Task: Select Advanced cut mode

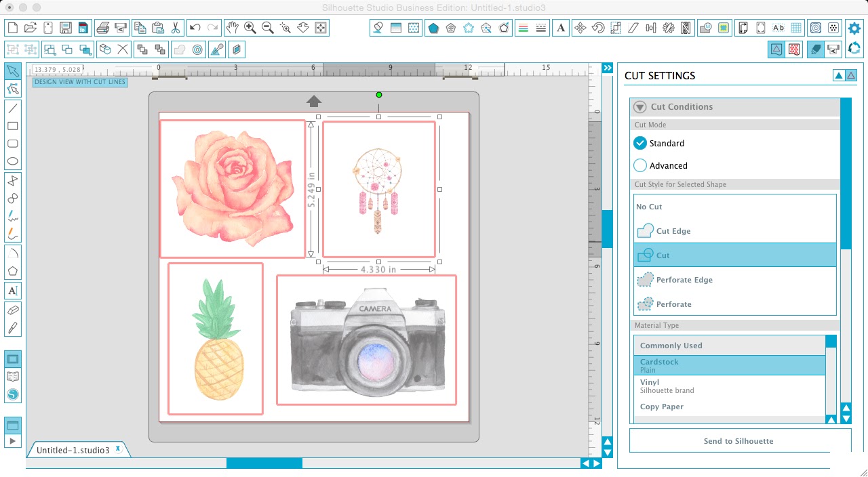Action: click(640, 165)
